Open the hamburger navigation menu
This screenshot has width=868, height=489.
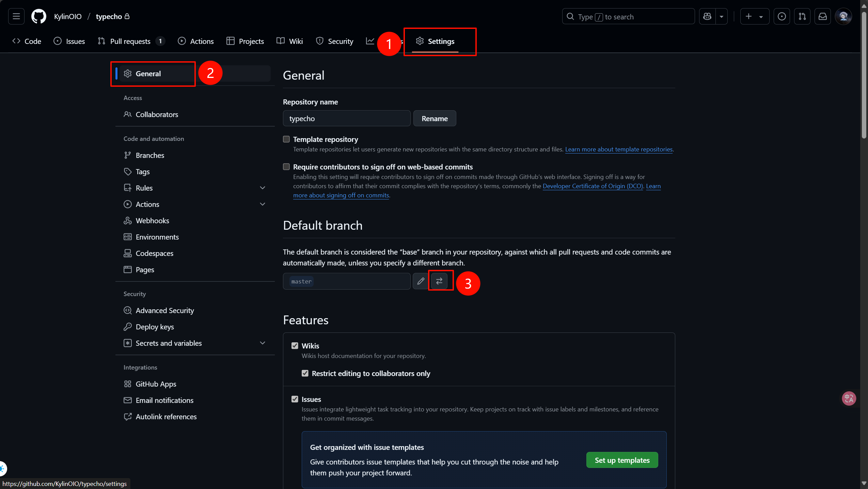(16, 16)
